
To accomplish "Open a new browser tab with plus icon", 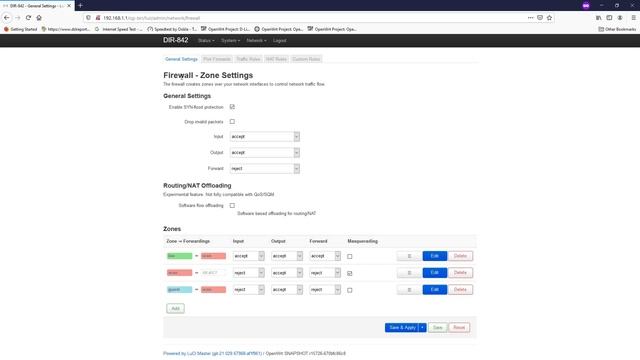I will 80,5.
